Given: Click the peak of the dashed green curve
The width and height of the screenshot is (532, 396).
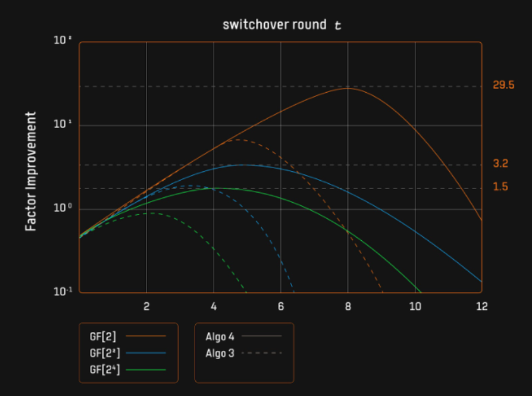Looking at the screenshot, I should [x=152, y=213].
